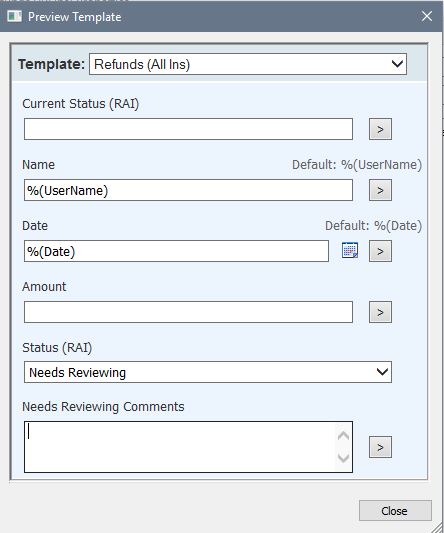Select the Needs Reviewing combo box text
The image size is (444, 533).
pyautogui.click(x=77, y=373)
